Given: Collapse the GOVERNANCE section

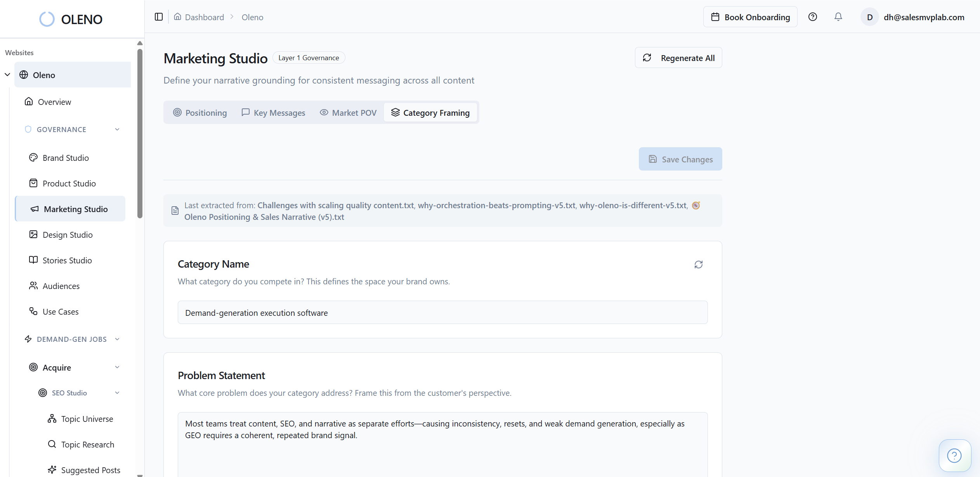Looking at the screenshot, I should click(117, 129).
